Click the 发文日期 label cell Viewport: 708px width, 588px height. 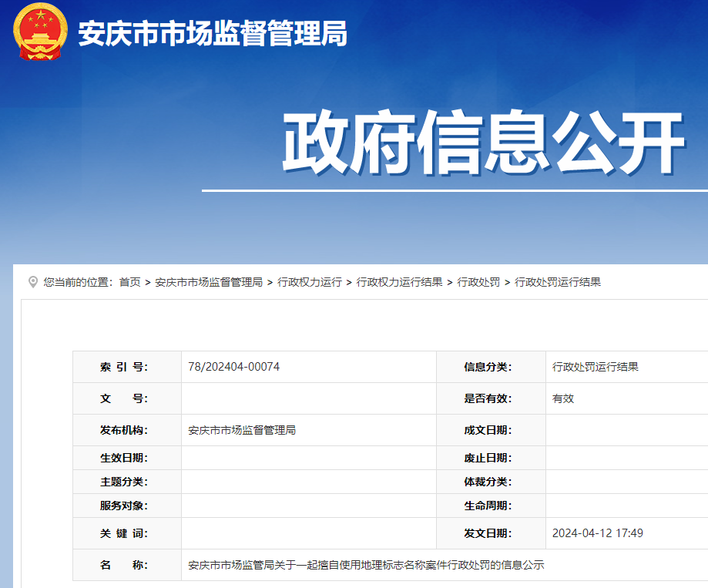pyautogui.click(x=487, y=533)
